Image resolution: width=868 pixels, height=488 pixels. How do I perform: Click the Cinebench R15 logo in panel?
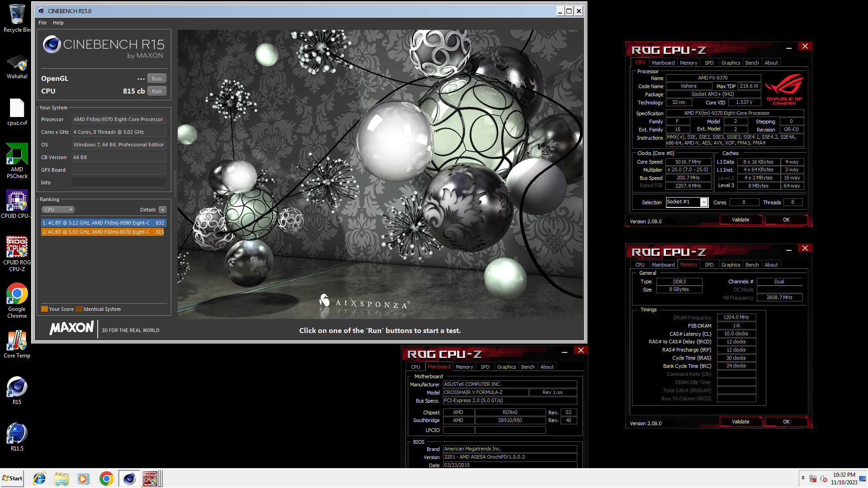pyautogui.click(x=104, y=47)
